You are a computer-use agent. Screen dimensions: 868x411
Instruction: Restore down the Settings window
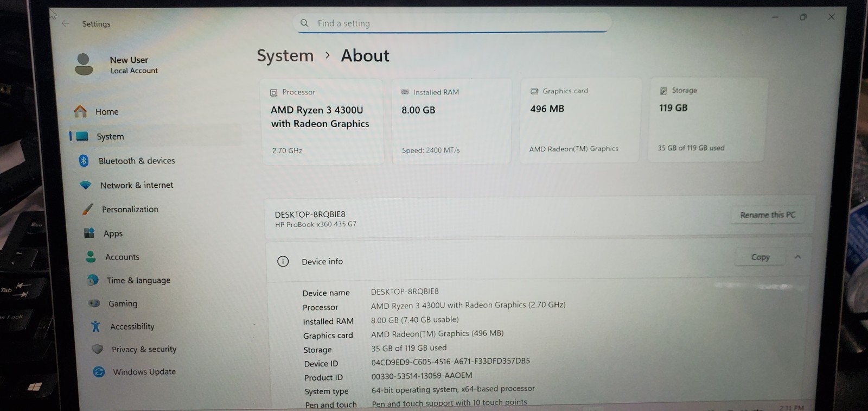pyautogui.click(x=803, y=17)
